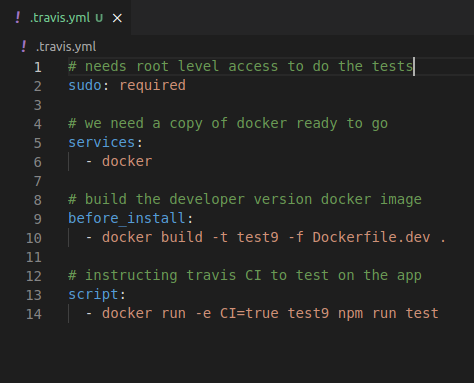Click the docker list entry on line 6
Viewport: 474px width, 383px height.
click(x=127, y=162)
